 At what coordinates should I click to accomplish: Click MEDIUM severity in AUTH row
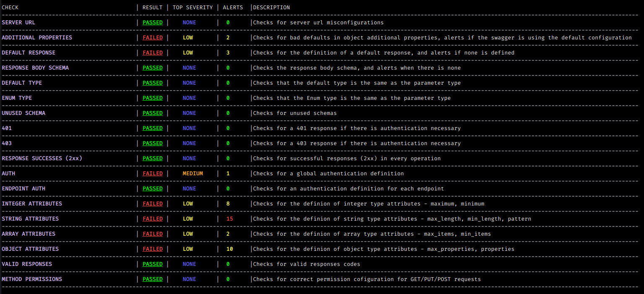click(x=193, y=174)
